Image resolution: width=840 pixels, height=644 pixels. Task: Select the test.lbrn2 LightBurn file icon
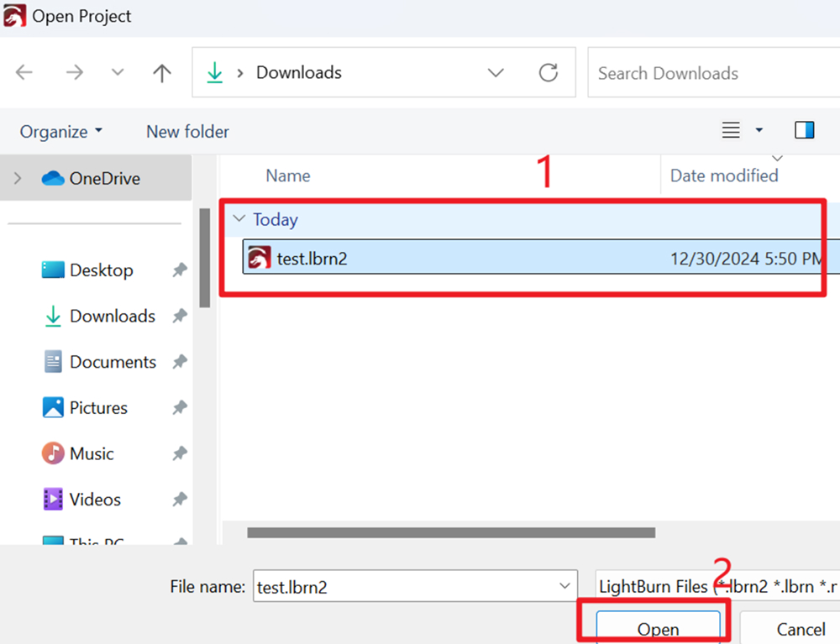pyautogui.click(x=258, y=259)
